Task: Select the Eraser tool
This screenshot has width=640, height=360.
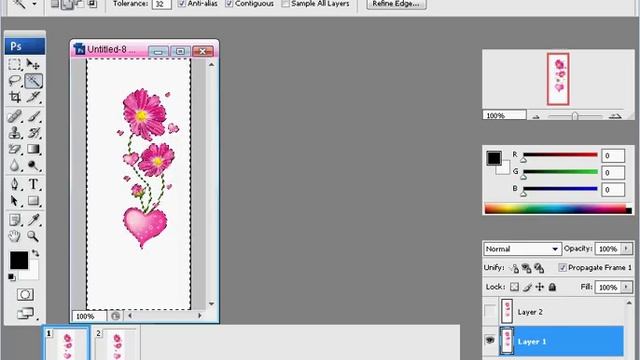Action: point(15,149)
